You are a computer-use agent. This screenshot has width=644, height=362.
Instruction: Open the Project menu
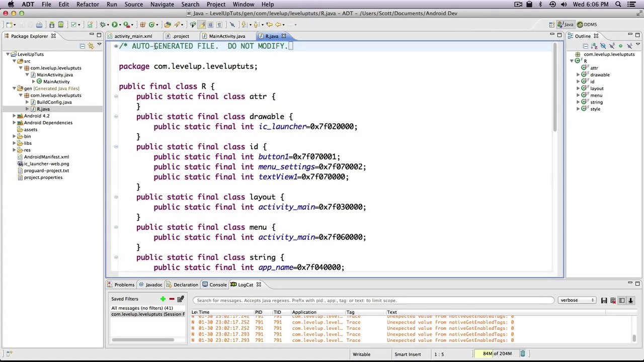[x=216, y=5]
